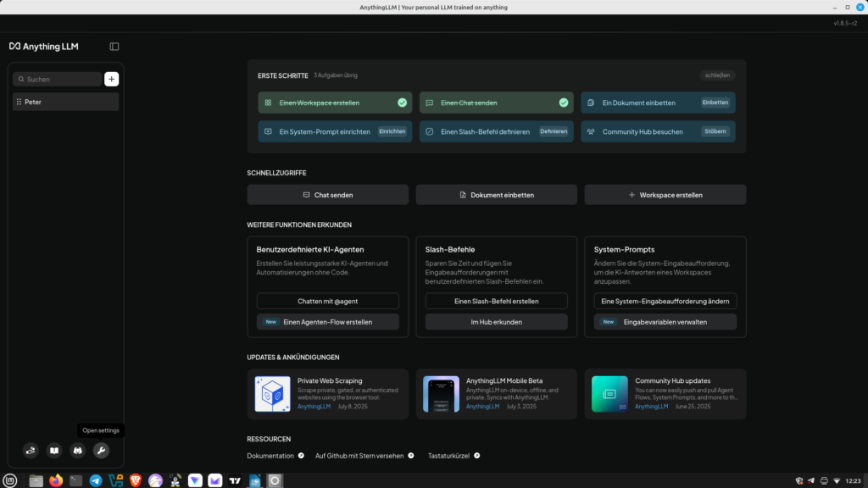Image resolution: width=868 pixels, height=488 pixels.
Task: Open TradingView from the taskbar
Action: tap(235, 480)
